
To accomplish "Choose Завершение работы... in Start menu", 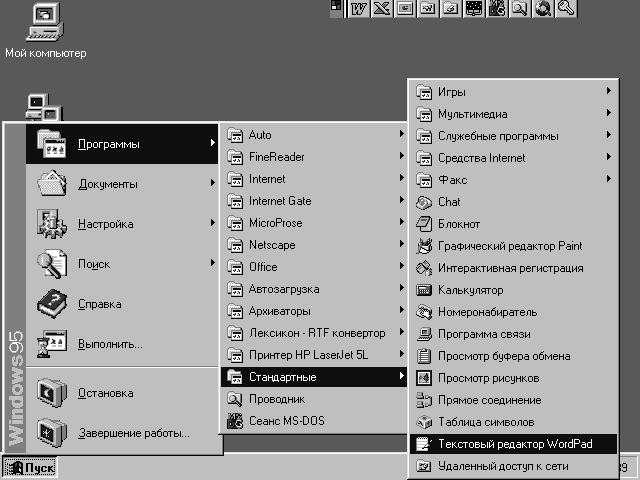I will click(x=122, y=433).
